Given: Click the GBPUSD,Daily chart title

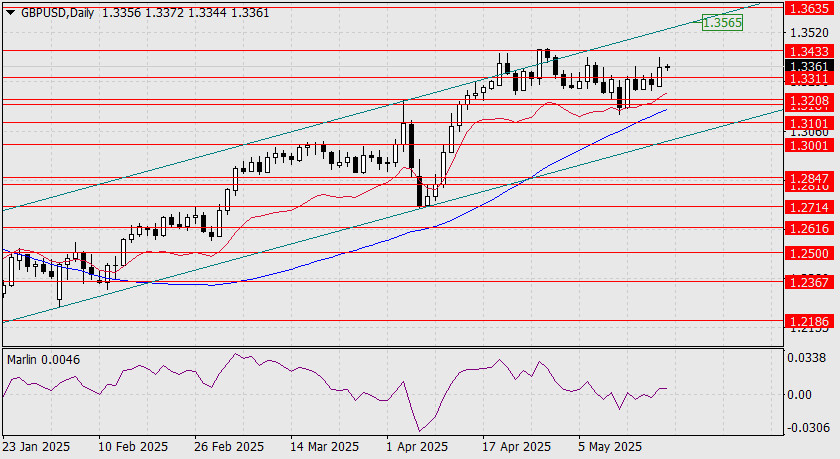Looking at the screenshot, I should click(x=57, y=13).
